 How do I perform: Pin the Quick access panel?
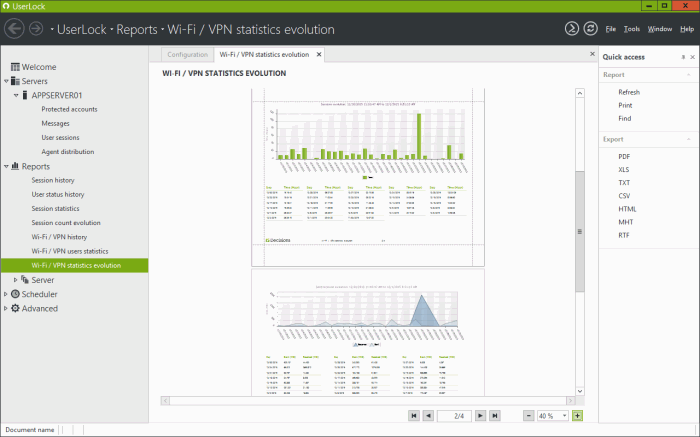683,57
